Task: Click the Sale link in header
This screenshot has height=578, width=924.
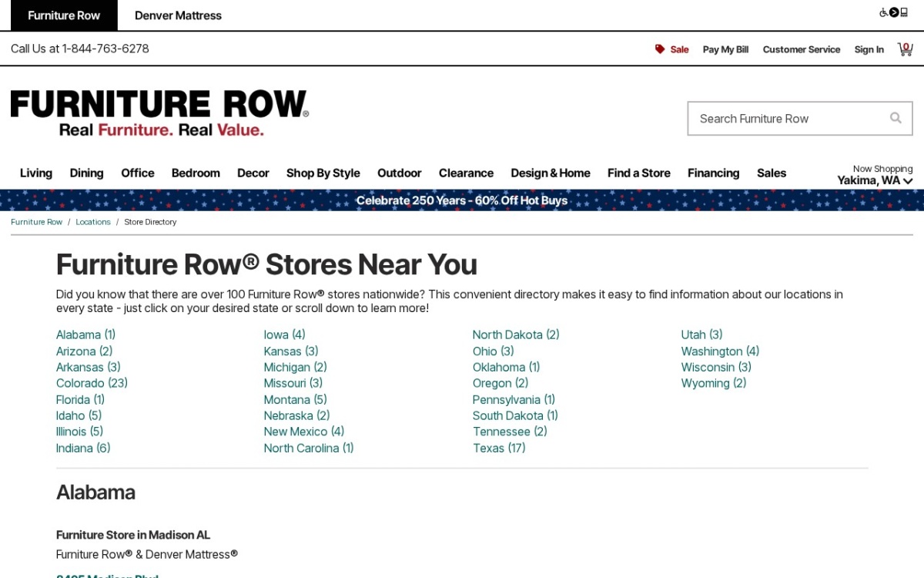Action: tap(679, 49)
